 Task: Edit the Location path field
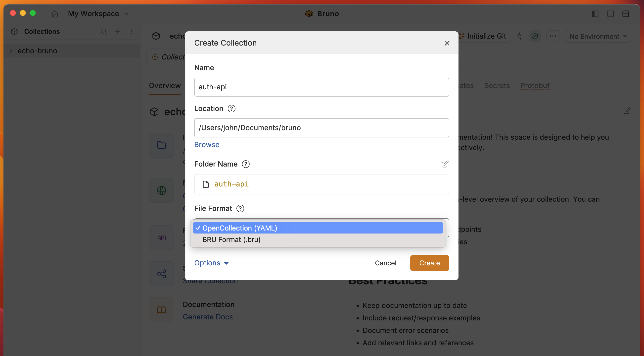click(x=322, y=128)
